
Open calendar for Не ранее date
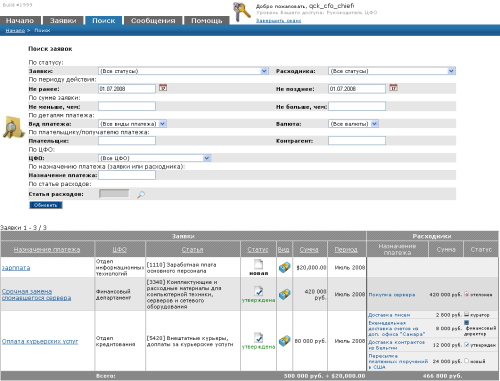point(163,88)
